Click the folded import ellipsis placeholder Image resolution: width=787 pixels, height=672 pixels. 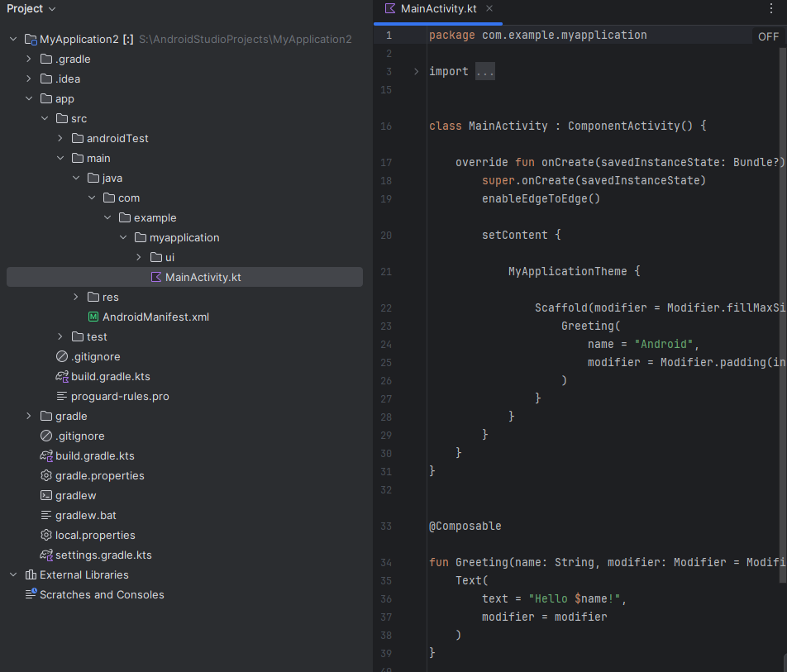click(x=484, y=72)
